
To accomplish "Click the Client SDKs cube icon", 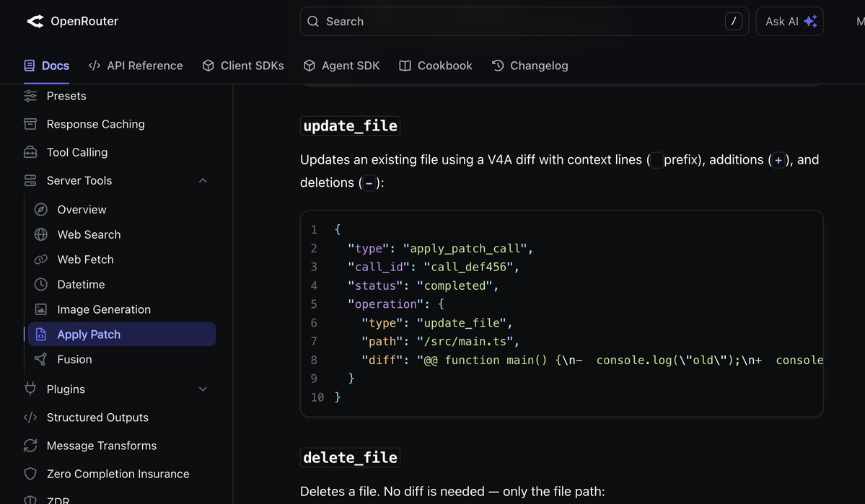I will pyautogui.click(x=208, y=66).
